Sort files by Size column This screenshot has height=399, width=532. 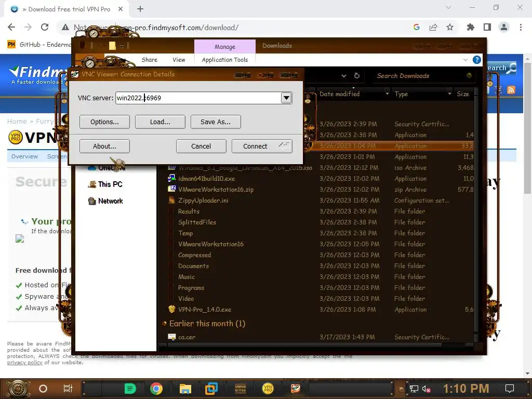(463, 94)
